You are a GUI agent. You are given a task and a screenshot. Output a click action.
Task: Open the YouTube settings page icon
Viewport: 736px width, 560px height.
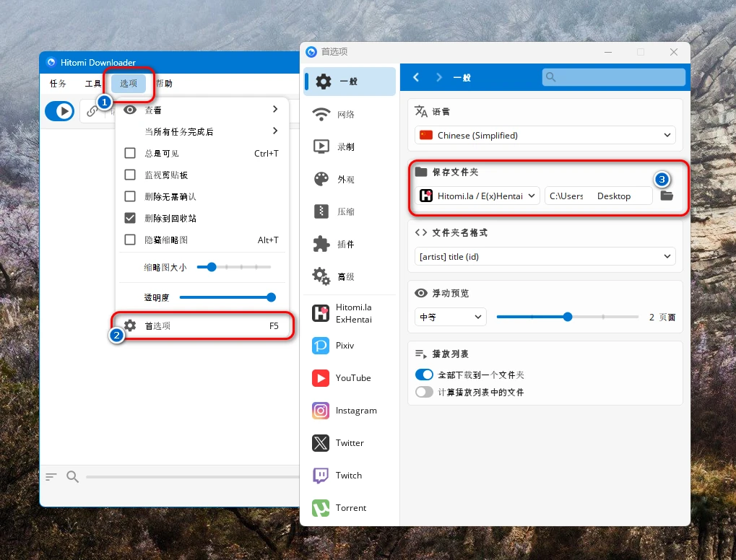tap(321, 378)
